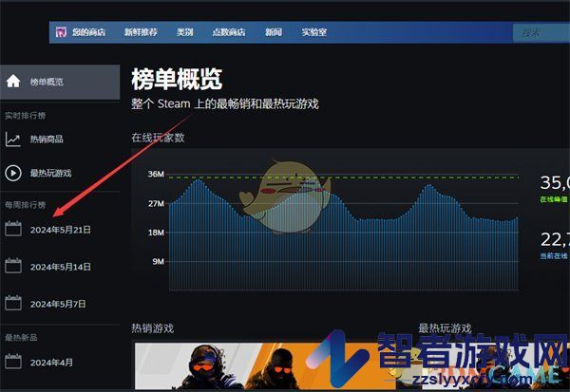Click the calendar icon for 2024年5月14日
Screen dimensions: 570x392
click(x=13, y=266)
